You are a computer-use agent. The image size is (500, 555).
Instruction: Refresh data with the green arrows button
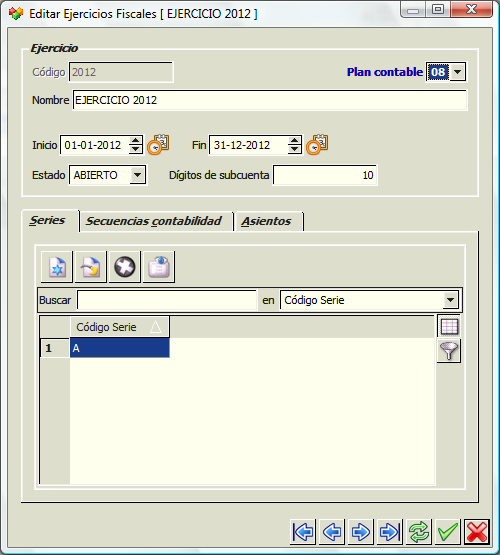click(x=419, y=531)
